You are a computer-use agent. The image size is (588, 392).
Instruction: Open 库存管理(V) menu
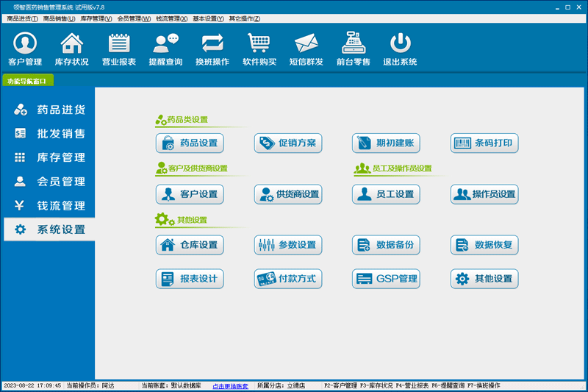(96, 19)
